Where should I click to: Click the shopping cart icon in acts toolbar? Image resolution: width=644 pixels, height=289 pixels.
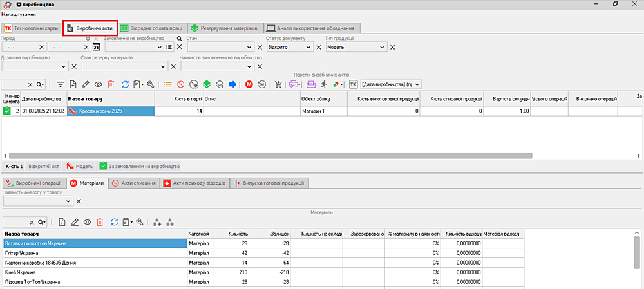pyautogui.click(x=278, y=84)
